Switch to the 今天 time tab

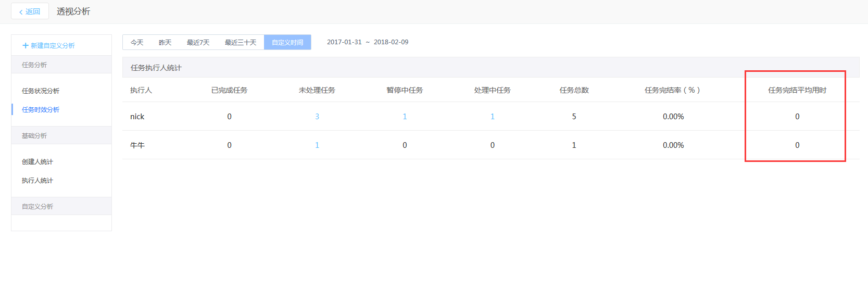coord(137,43)
